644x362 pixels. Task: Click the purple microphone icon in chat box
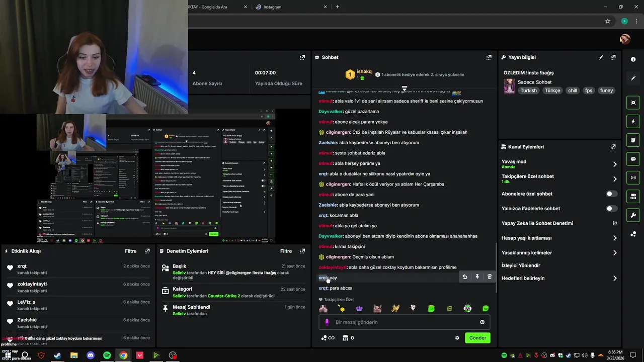327,322
